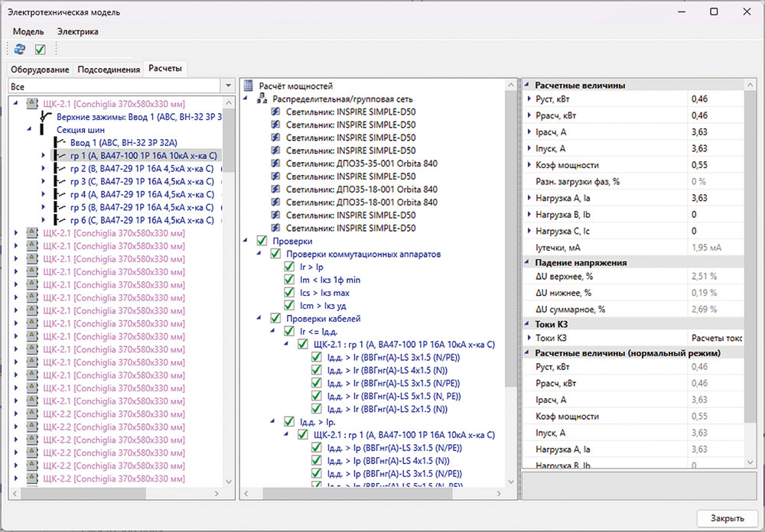Click the luminaire icon for ДПО35-35-001 Orbita 840
The width and height of the screenshot is (765, 532).
[276, 164]
